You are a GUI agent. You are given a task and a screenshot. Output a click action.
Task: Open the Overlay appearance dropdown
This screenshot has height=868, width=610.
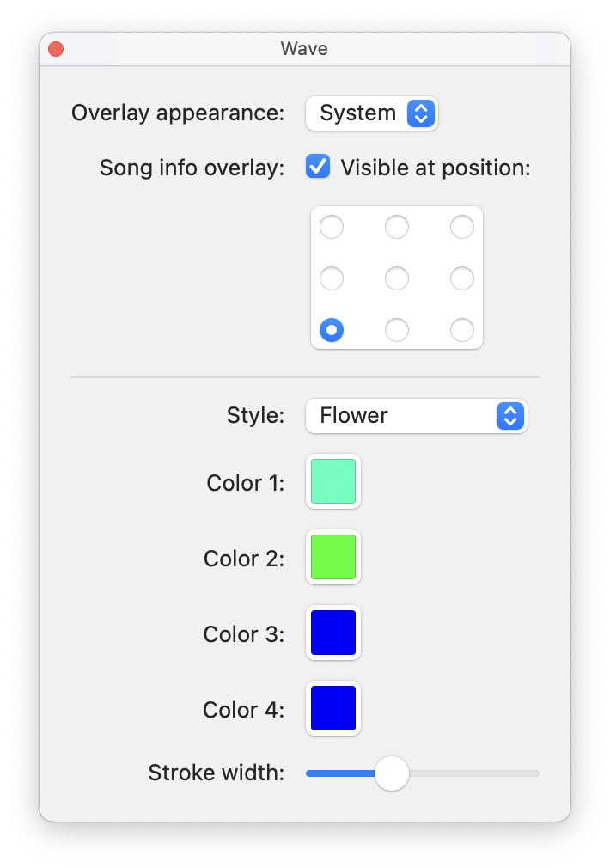(x=371, y=113)
